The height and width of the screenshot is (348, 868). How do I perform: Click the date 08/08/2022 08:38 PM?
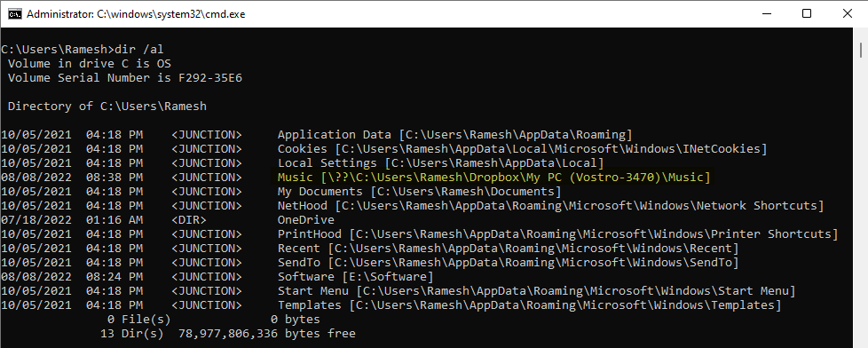click(x=72, y=178)
